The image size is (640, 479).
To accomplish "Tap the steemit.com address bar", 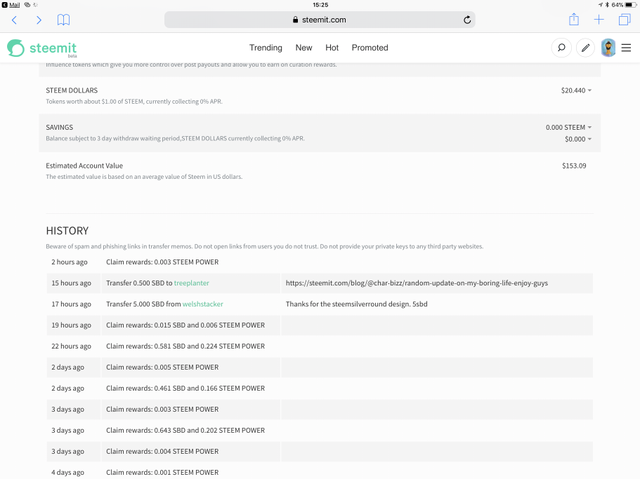I will pyautogui.click(x=320, y=20).
